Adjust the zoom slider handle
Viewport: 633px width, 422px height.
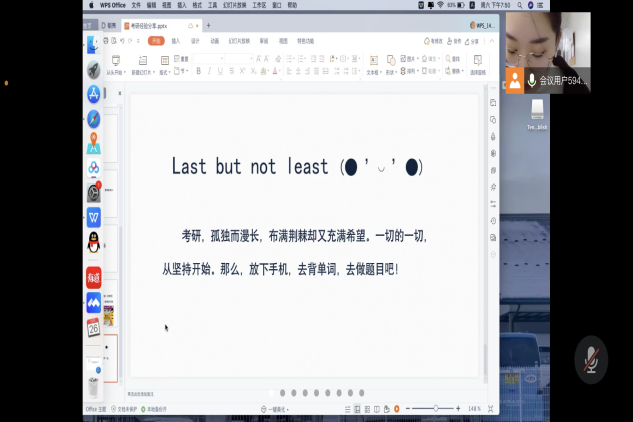click(x=436, y=409)
